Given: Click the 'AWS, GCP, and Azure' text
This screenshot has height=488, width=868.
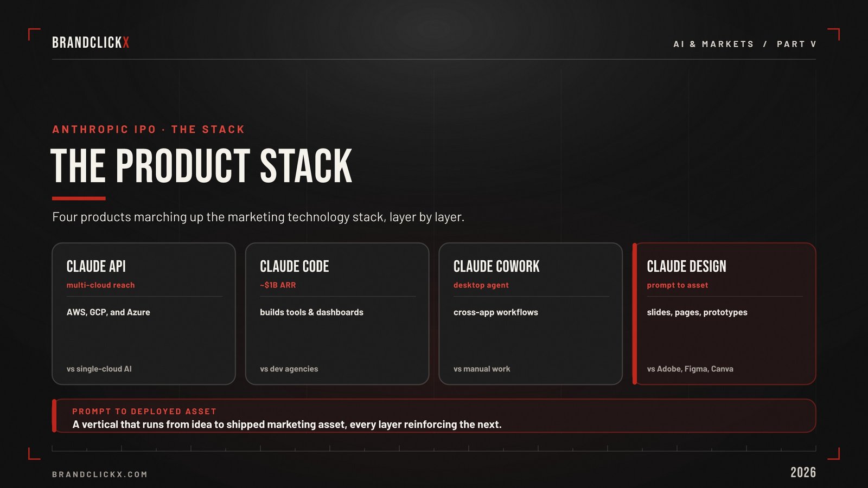Looking at the screenshot, I should pos(108,312).
